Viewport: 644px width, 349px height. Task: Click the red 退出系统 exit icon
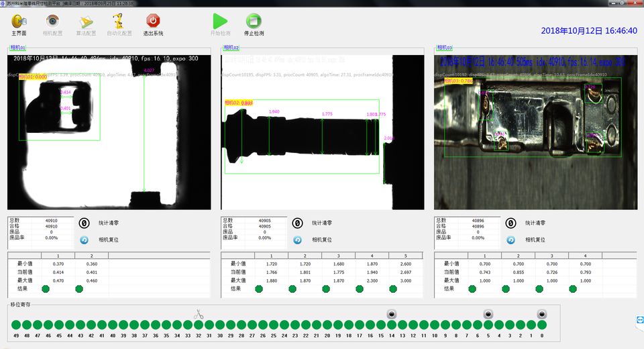point(153,21)
